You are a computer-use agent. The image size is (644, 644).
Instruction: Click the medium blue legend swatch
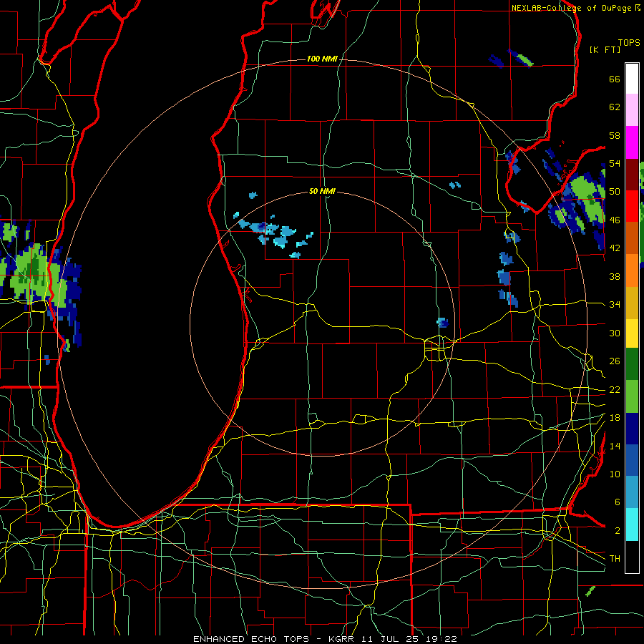(x=632, y=460)
